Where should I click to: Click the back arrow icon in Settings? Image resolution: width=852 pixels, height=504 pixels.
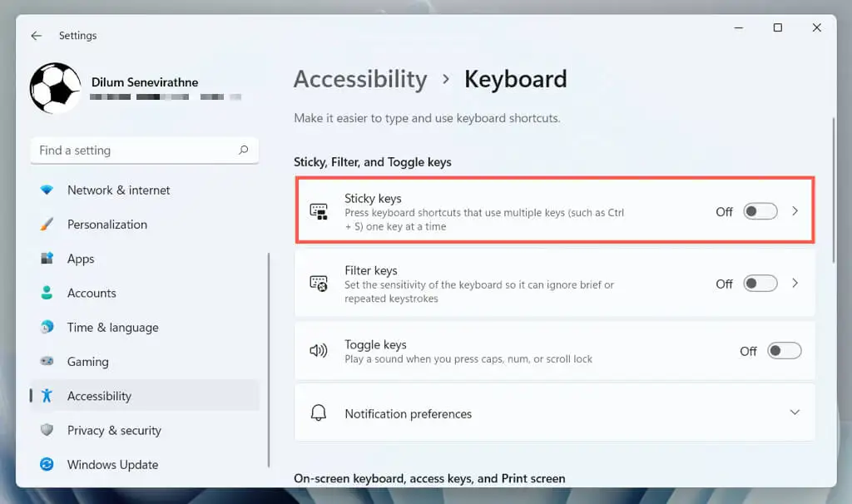pyautogui.click(x=37, y=36)
